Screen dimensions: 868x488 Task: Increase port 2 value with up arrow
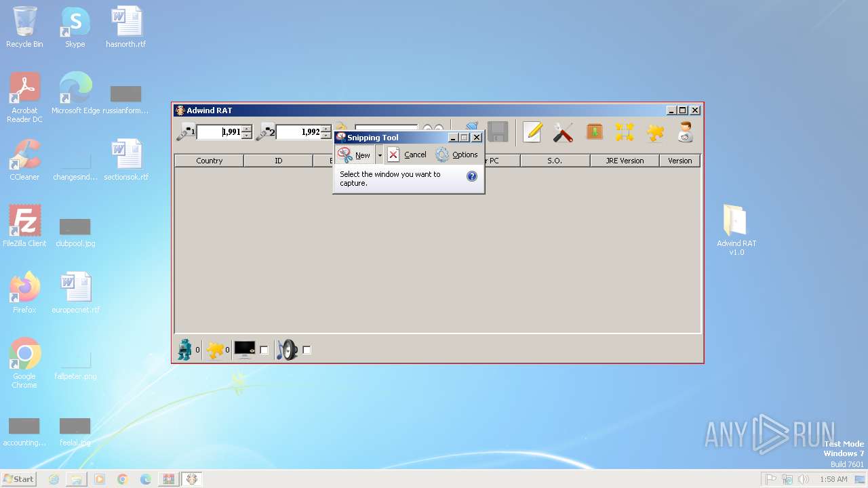coord(326,129)
